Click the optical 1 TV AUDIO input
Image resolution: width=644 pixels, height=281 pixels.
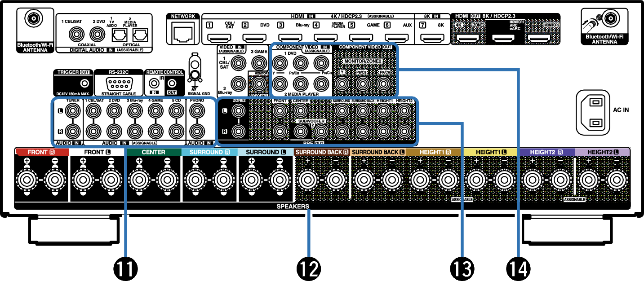118,34
